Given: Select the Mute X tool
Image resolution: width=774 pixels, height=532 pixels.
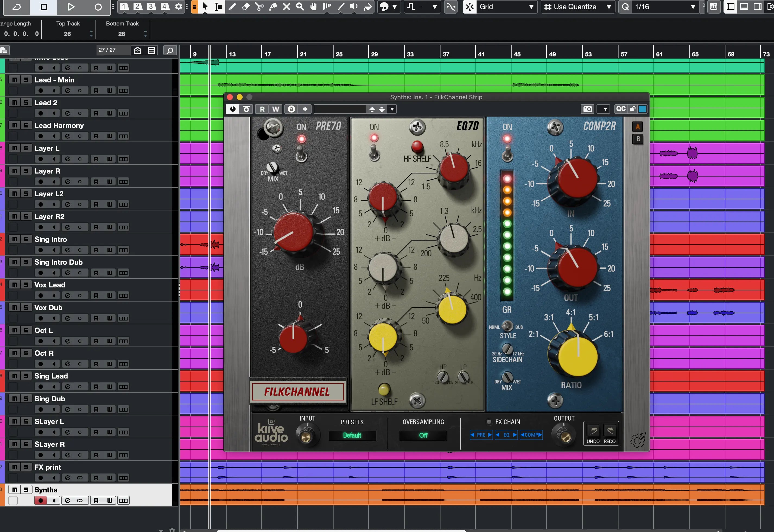Looking at the screenshot, I should pos(286,7).
